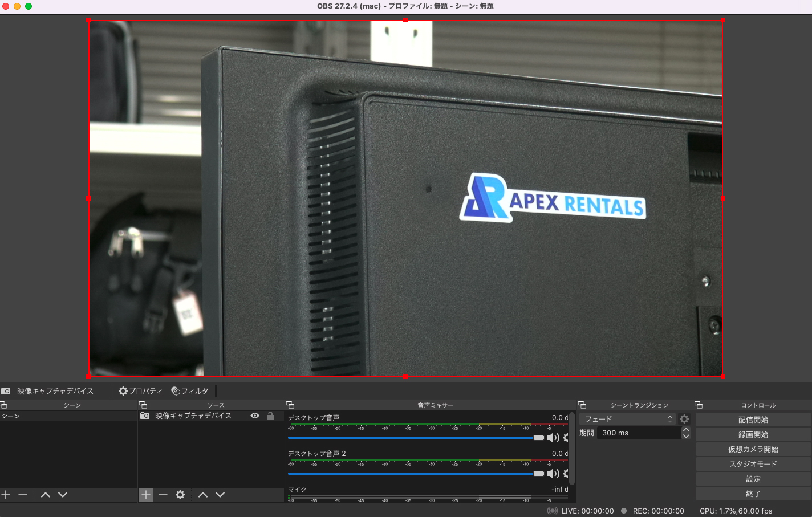Click 録画開始 to start recording

tap(753, 434)
